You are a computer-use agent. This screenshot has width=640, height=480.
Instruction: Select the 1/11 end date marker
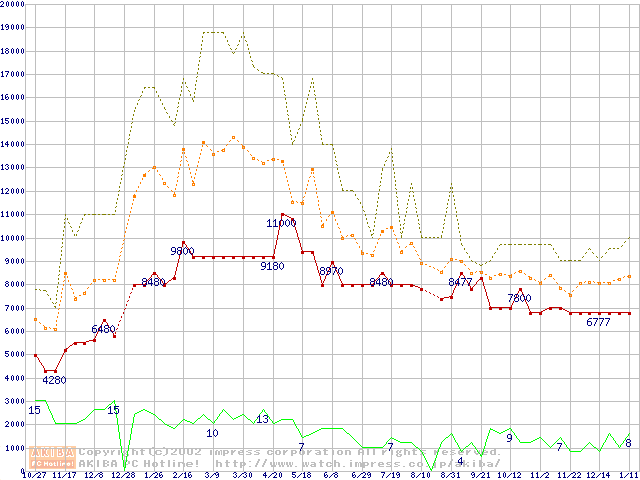628,475
